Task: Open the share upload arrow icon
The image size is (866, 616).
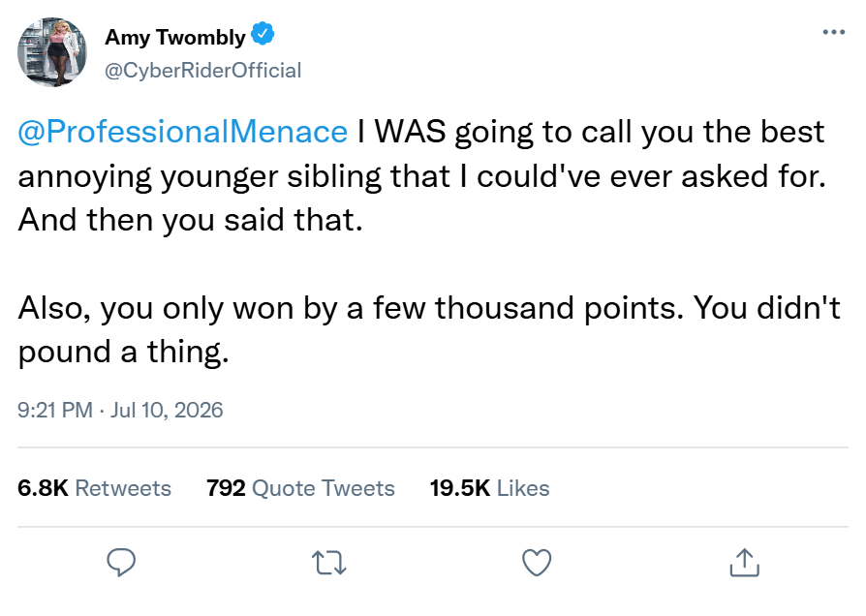Action: pos(745,563)
